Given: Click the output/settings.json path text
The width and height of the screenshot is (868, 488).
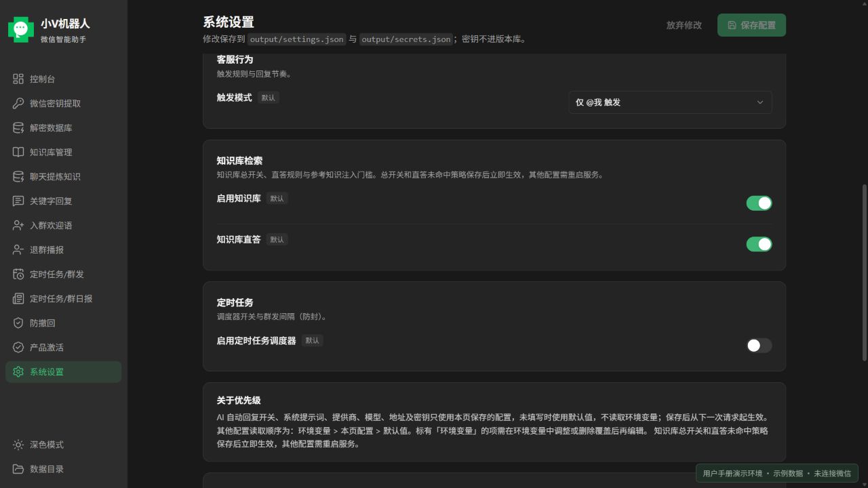Looking at the screenshot, I should pyautogui.click(x=297, y=39).
